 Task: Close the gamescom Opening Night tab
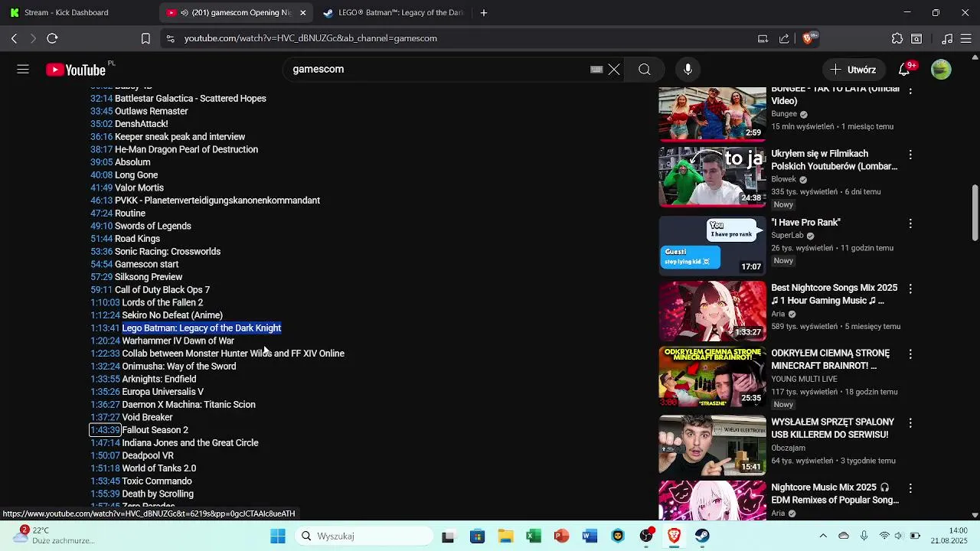coord(303,12)
